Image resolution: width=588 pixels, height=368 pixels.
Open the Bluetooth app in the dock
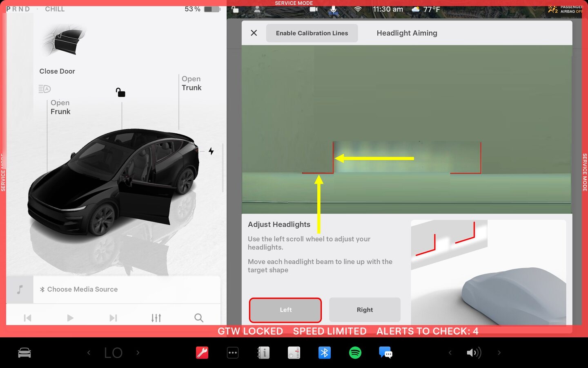pos(325,352)
